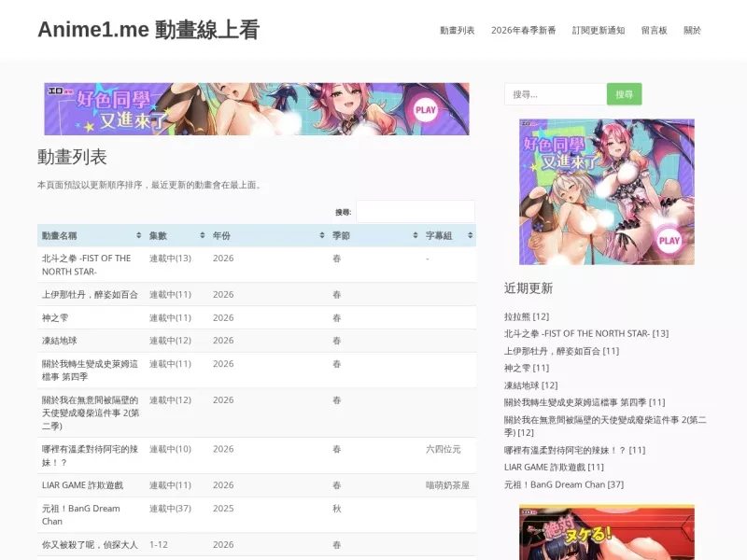Screen dimensions: 747x560
Task: Click the 近期更新 sidebar heading
Action: (529, 288)
